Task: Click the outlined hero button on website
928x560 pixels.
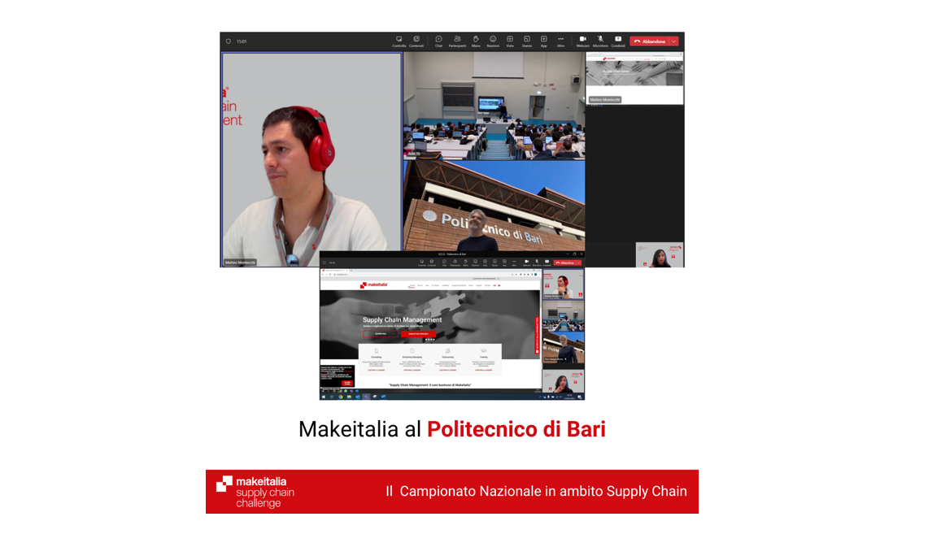Action: (381, 334)
